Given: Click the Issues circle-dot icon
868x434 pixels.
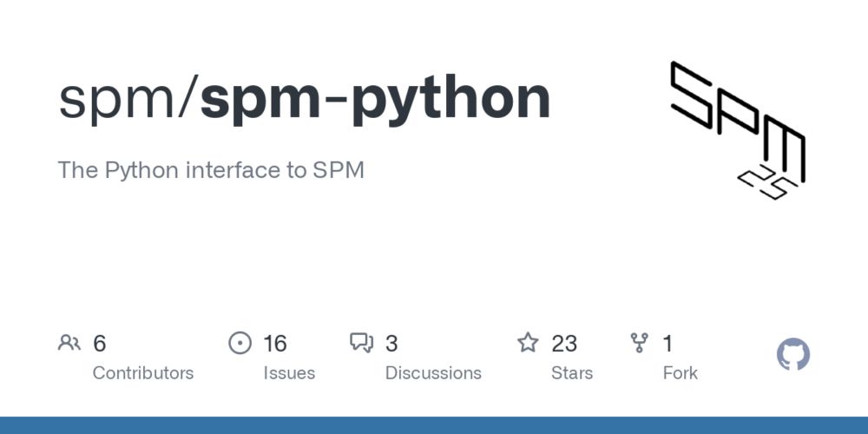Looking at the screenshot, I should coord(240,343).
